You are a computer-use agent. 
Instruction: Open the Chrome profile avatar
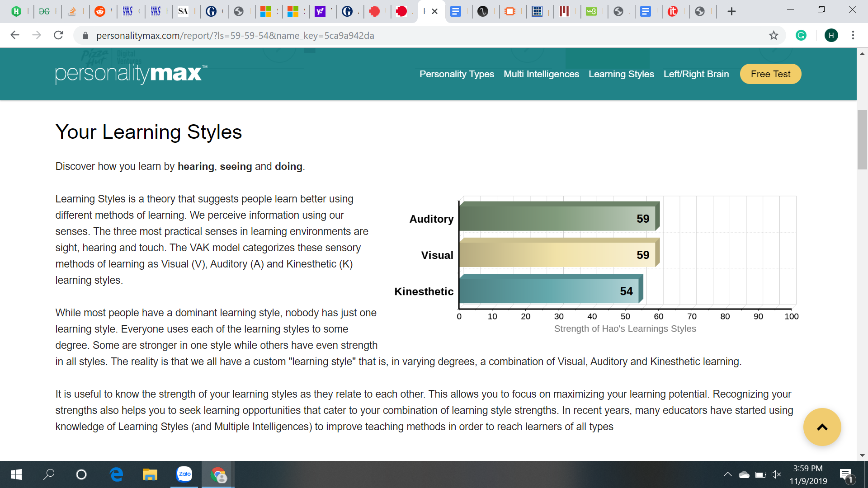[x=831, y=35]
